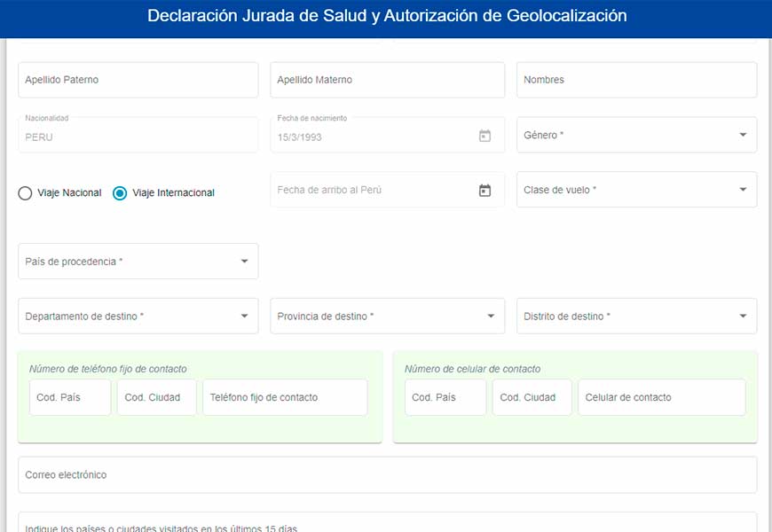The height and width of the screenshot is (532, 772).
Task: Click the Celular de contacto field
Action: click(662, 397)
